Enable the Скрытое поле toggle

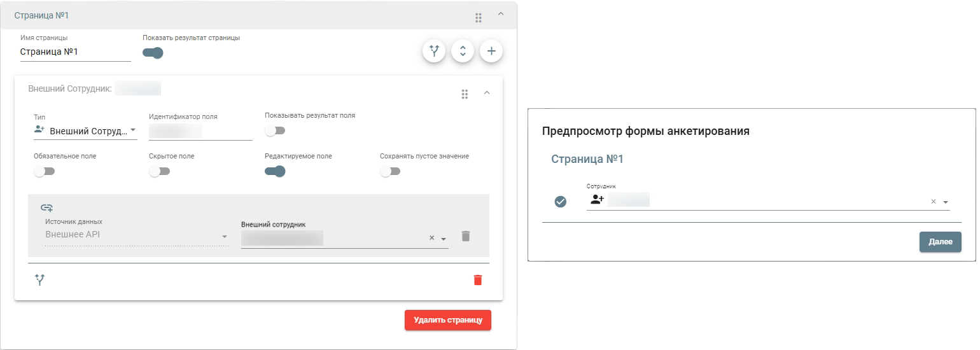(x=159, y=171)
